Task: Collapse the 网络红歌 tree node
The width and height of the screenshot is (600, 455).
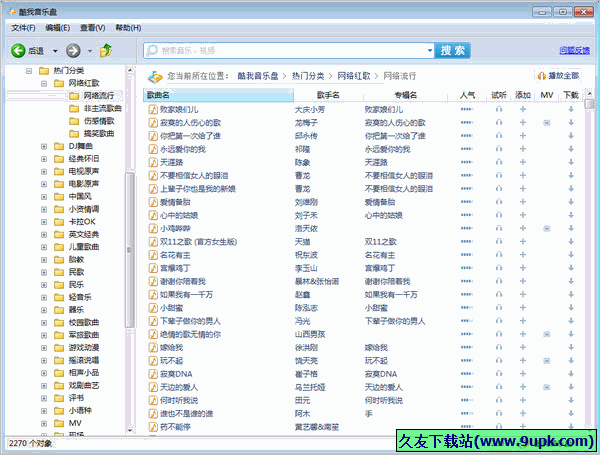Action: (x=44, y=83)
